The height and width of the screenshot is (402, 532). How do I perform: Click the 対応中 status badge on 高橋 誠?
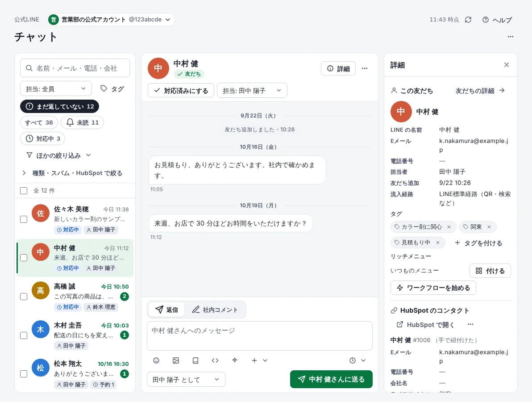pyautogui.click(x=68, y=307)
